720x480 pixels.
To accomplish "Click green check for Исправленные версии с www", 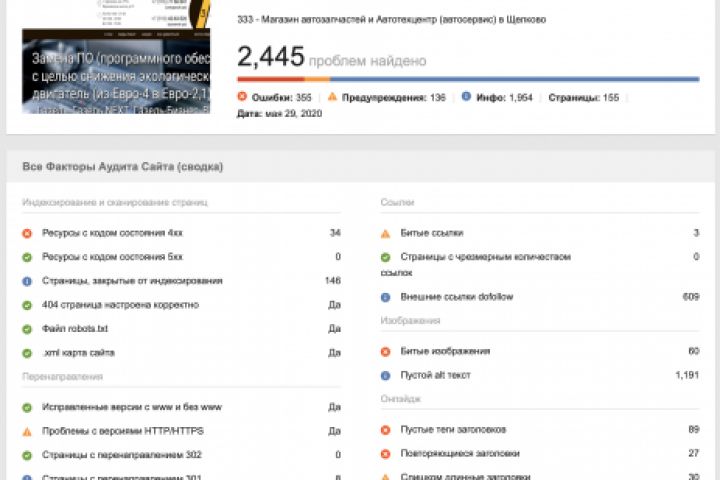I will (27, 407).
